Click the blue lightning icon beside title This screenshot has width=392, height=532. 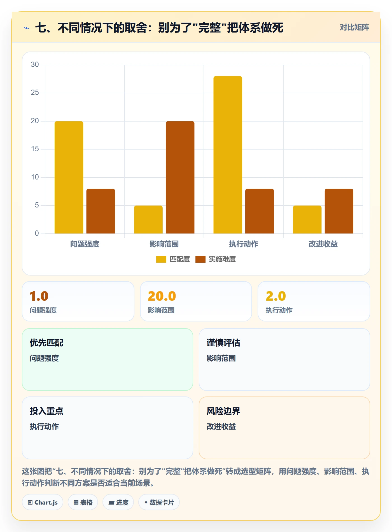tap(27, 28)
